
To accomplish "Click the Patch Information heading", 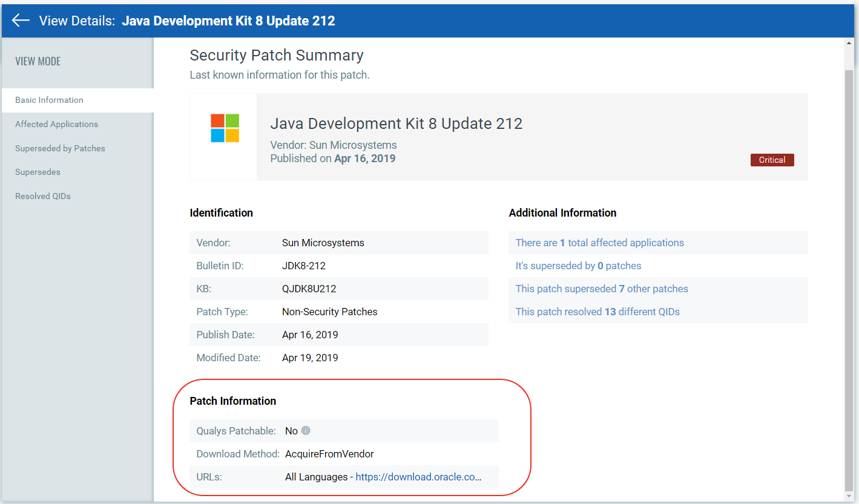I will click(233, 401).
